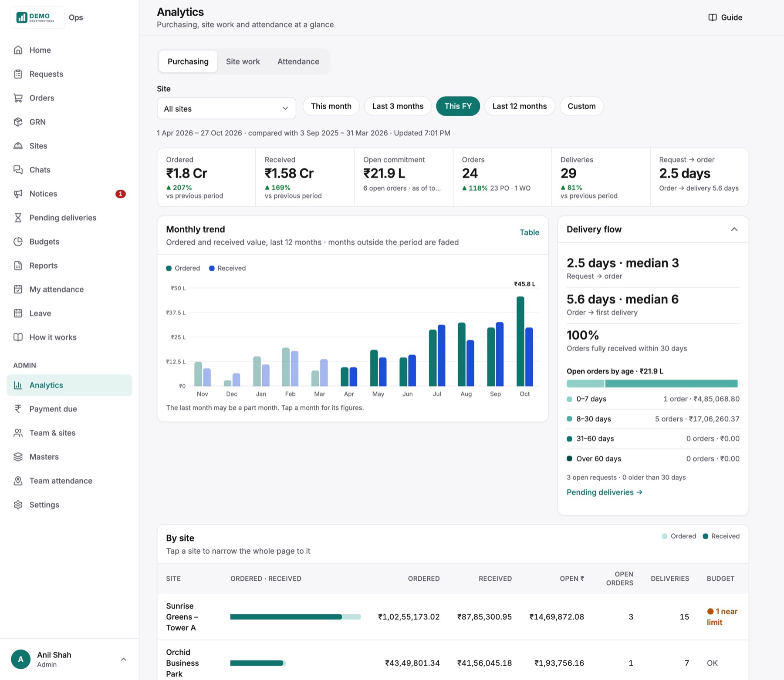
Task: Click the Open commitment ₹21.9 L card
Action: coord(404,177)
